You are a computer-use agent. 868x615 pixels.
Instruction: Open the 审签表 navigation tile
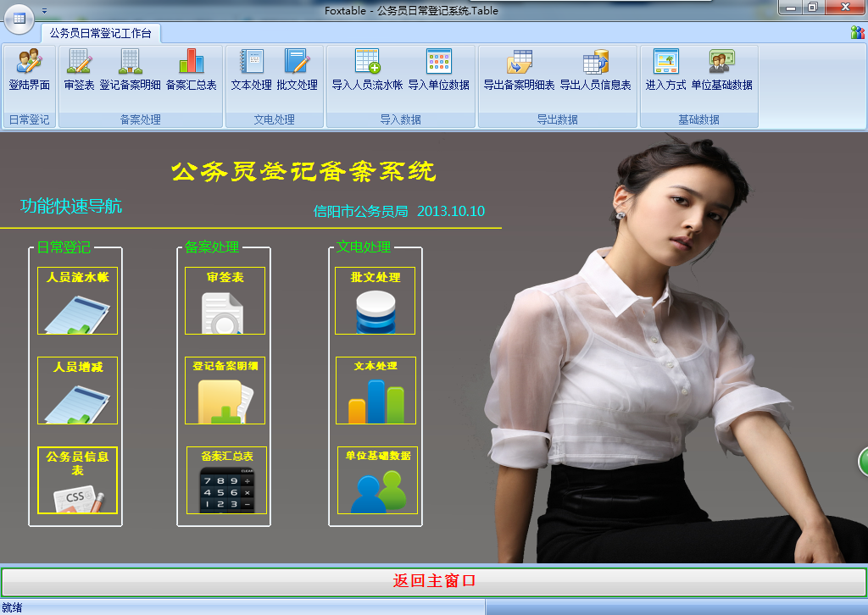[225, 301]
